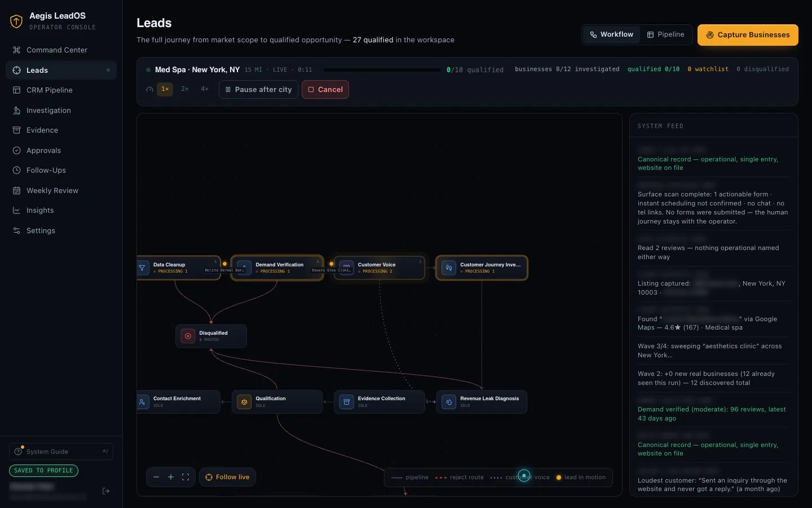Switch to the Pipeline view

(x=665, y=34)
